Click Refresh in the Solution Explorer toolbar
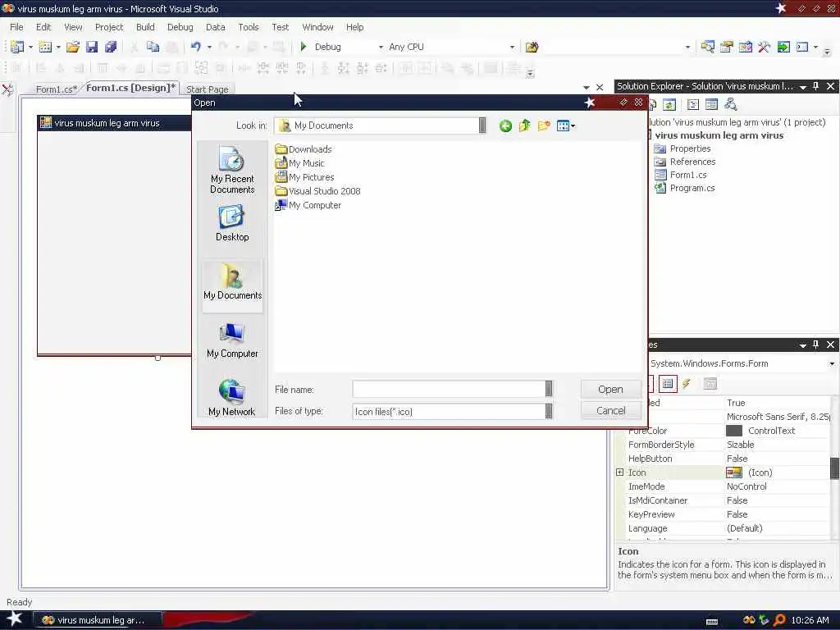The width and height of the screenshot is (840, 630). [x=669, y=104]
